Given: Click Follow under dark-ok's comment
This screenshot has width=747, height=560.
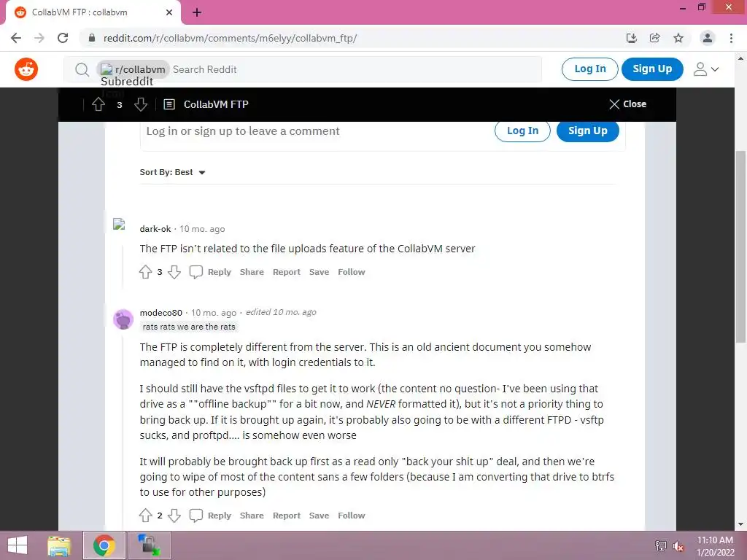Looking at the screenshot, I should click(x=352, y=272).
